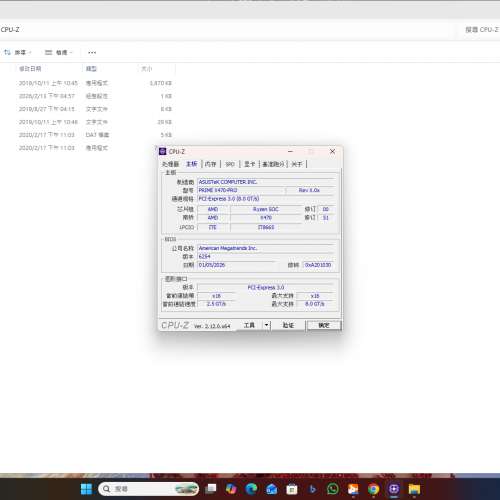
Task: Click the max supported width x16 value
Action: tap(315, 296)
